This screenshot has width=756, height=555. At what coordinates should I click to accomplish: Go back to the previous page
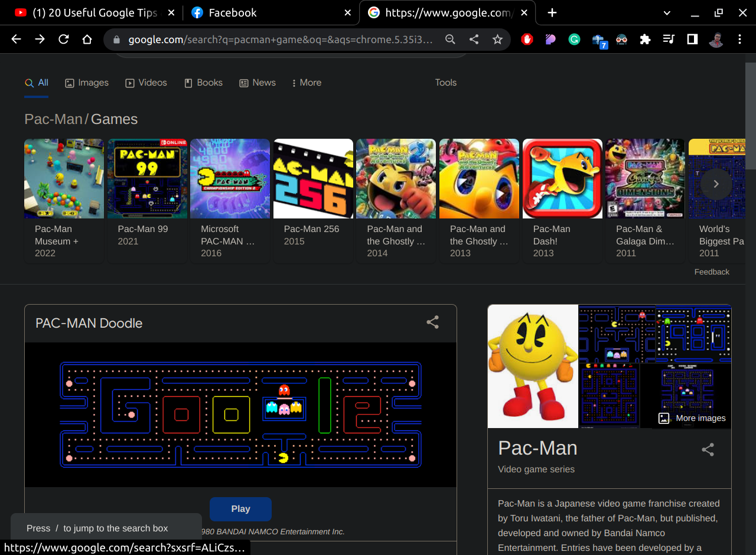[x=16, y=40]
